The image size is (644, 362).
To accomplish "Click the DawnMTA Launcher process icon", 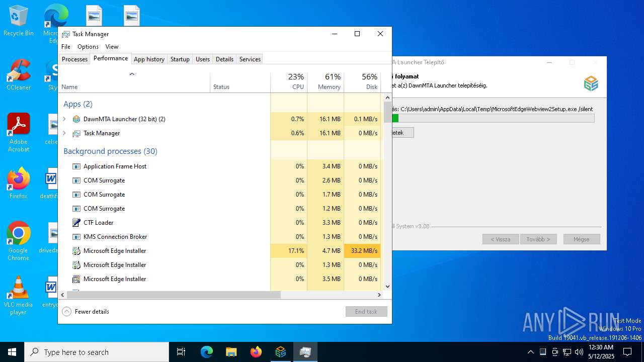I will click(76, 119).
